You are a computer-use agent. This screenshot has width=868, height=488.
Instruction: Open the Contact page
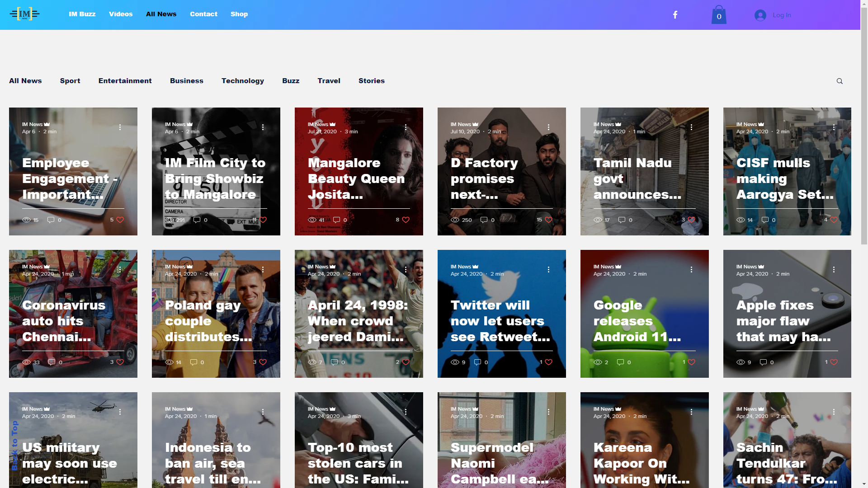[203, 14]
